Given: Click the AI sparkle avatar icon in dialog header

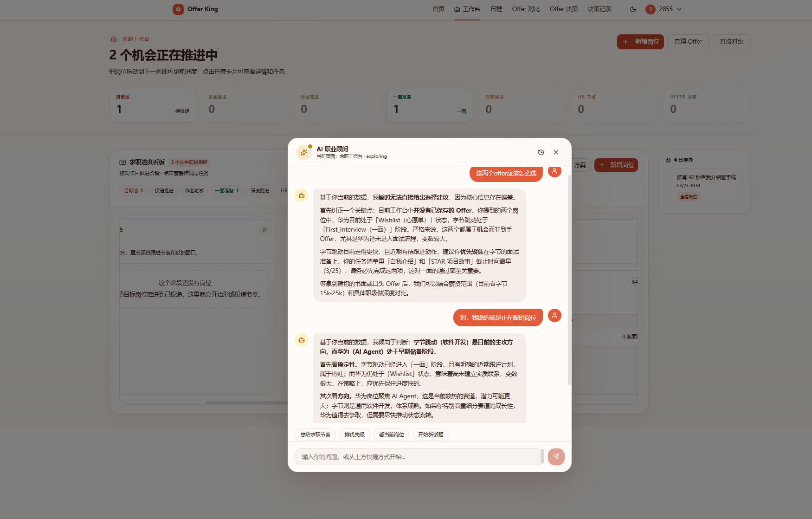Looking at the screenshot, I should (x=304, y=152).
